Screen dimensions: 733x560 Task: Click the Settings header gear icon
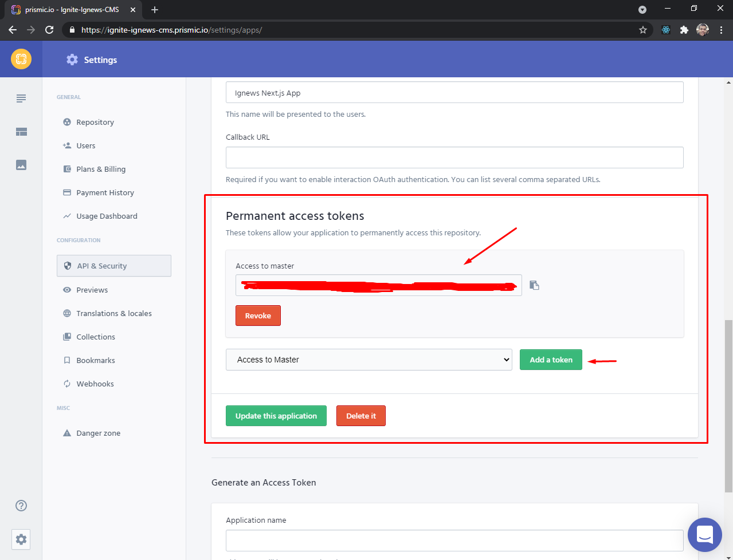(72, 60)
